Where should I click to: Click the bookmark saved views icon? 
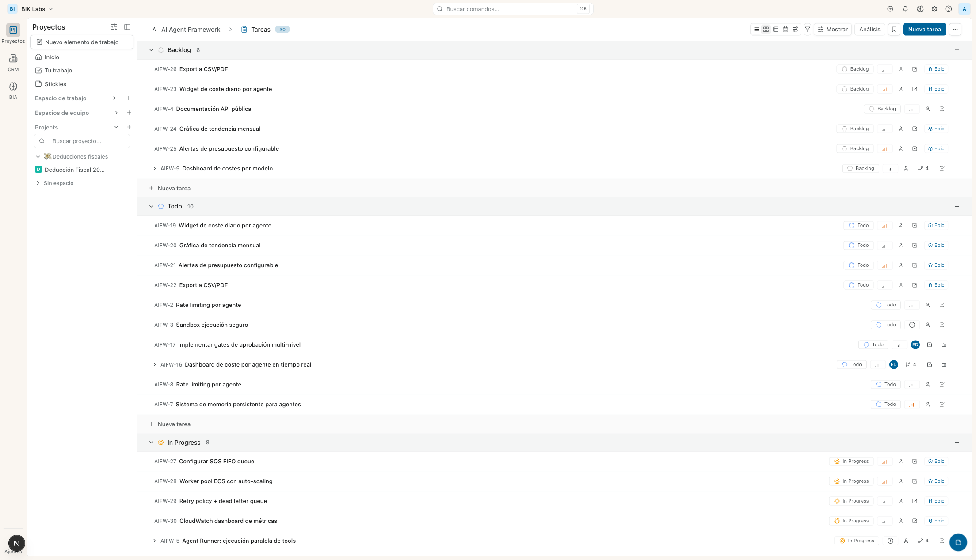pos(894,30)
